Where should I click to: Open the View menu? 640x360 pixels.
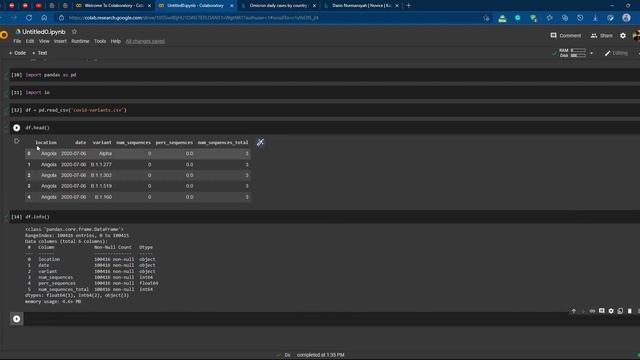coord(44,41)
